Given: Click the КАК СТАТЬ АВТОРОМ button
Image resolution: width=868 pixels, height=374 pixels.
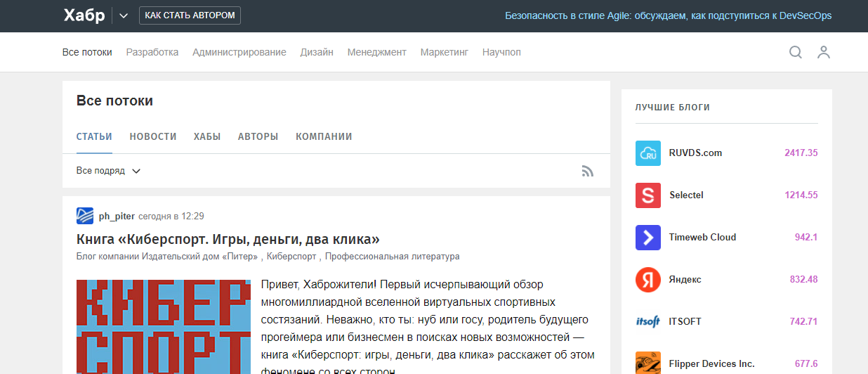Looking at the screenshot, I should (x=190, y=15).
